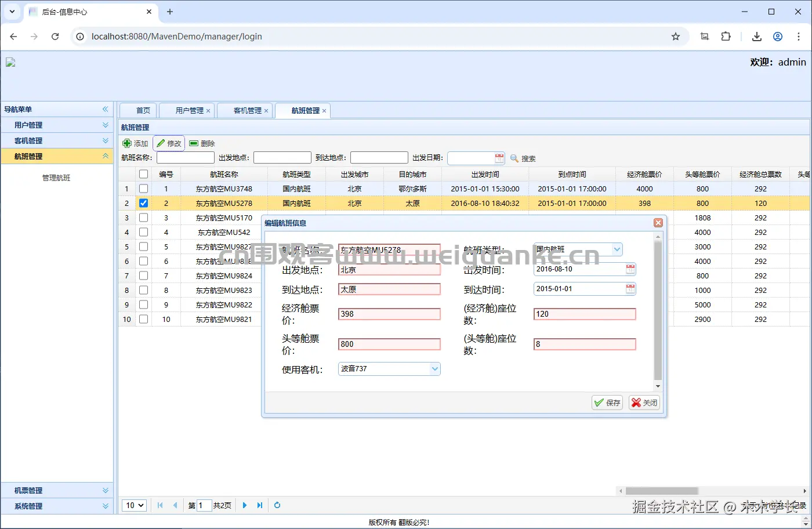This screenshot has width=812, height=529.
Task: Open the Chrome three-dot menu
Action: coord(799,37)
